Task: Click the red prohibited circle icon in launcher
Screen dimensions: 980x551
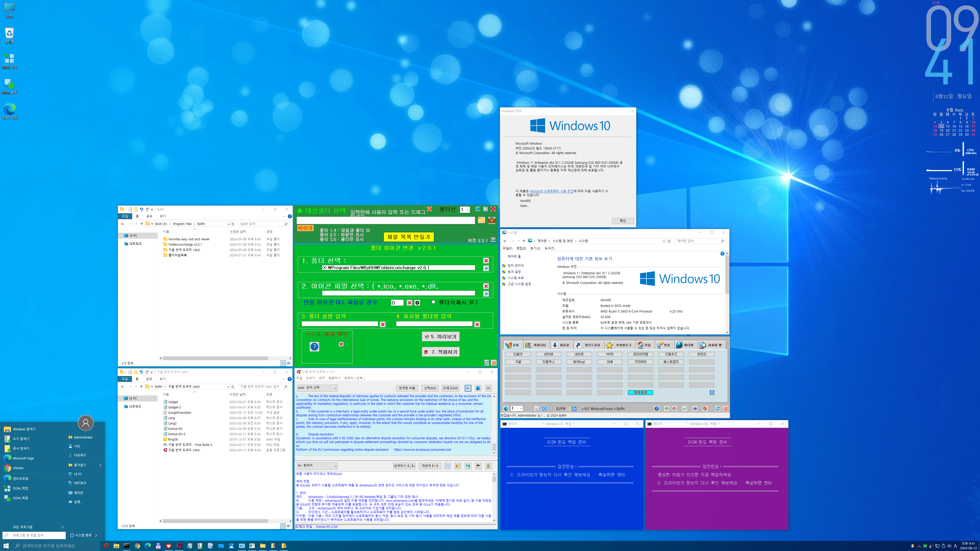Action: click(705, 409)
